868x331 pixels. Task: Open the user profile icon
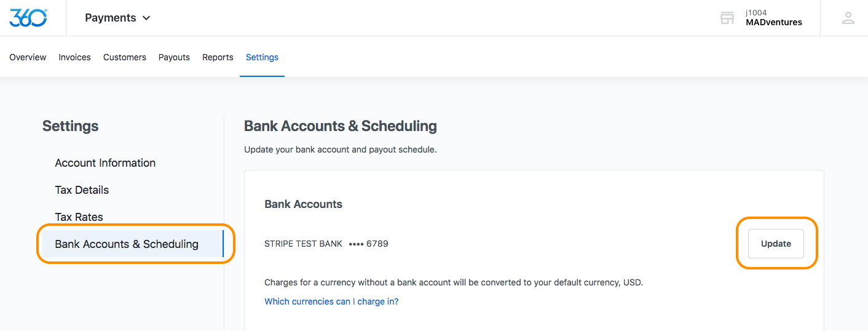pyautogui.click(x=848, y=18)
